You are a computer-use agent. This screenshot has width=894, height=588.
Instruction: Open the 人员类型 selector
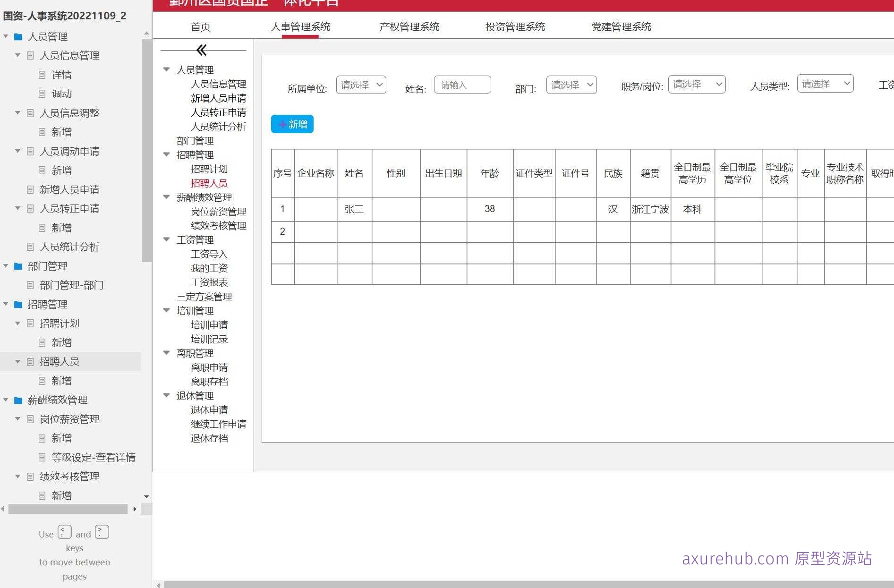click(825, 83)
